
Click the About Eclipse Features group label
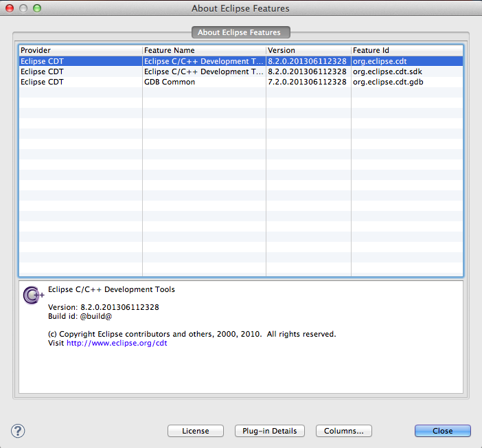pyautogui.click(x=240, y=32)
